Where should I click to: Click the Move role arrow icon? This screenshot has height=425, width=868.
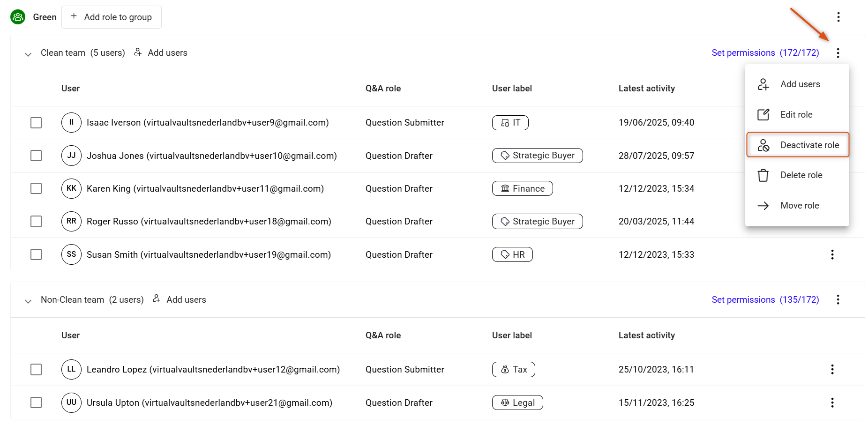tap(763, 206)
